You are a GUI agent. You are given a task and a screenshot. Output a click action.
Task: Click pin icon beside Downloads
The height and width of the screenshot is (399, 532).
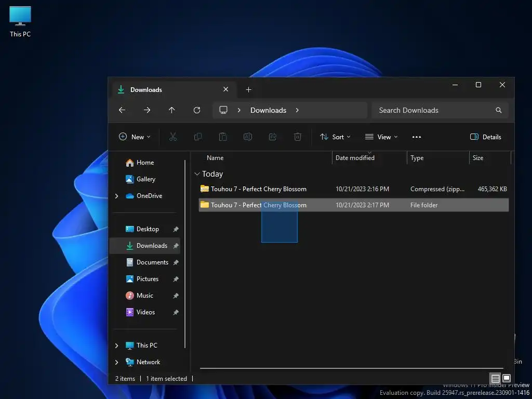click(176, 246)
